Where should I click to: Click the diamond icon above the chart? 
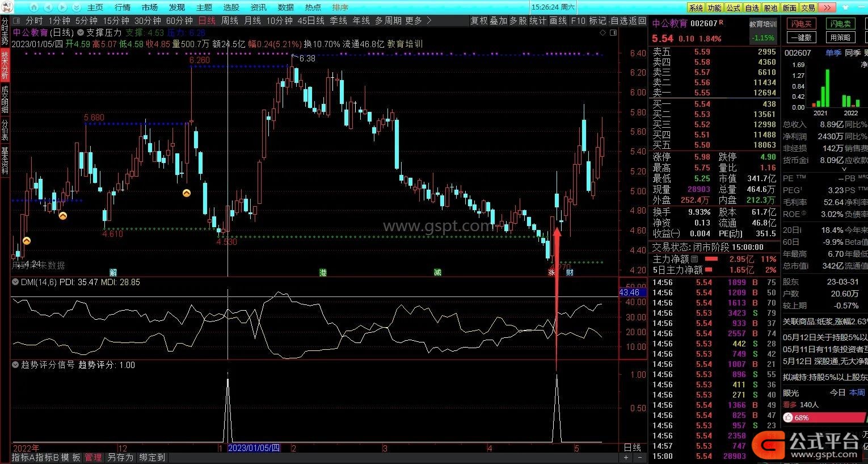pos(602,33)
